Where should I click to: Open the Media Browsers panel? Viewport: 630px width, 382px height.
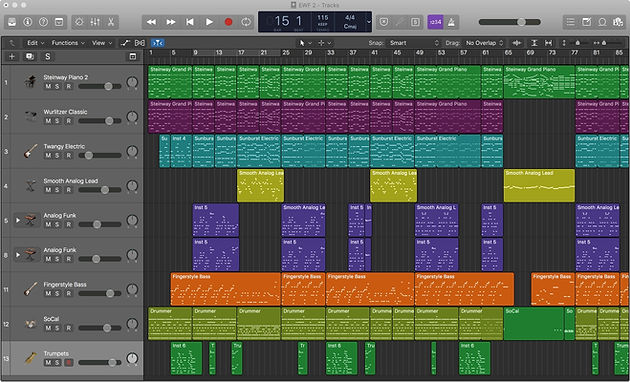[618, 22]
